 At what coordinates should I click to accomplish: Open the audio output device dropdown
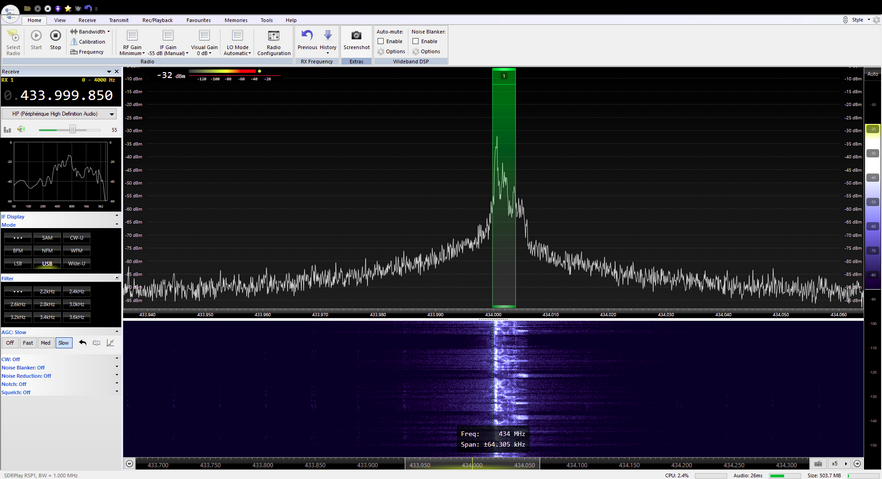60,114
